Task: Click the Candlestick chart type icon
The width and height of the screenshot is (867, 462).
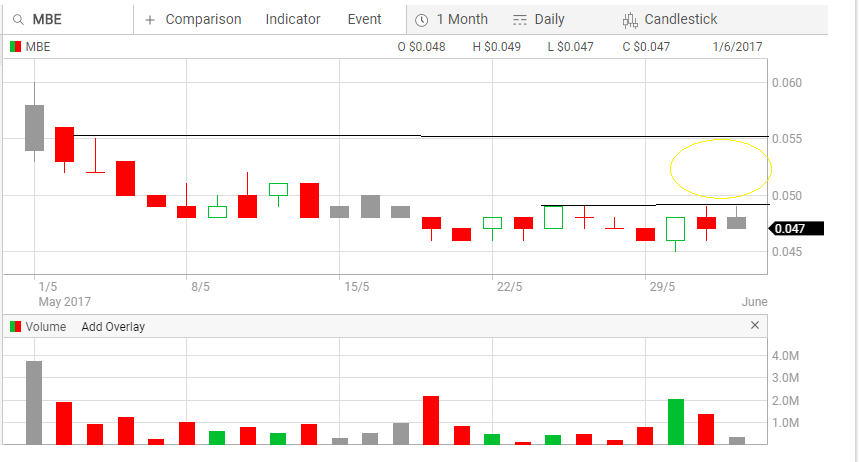Action: pyautogui.click(x=630, y=20)
